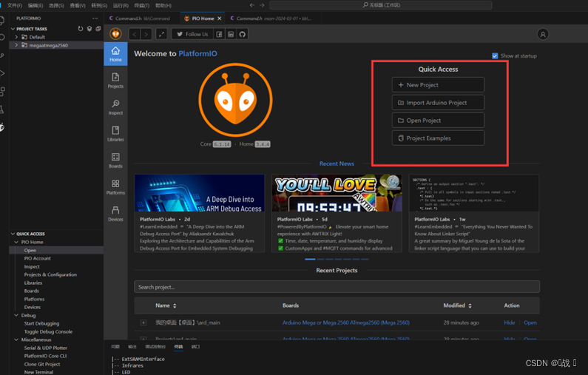Select Clone Git Project tree item
The height and width of the screenshot is (375, 588).
pos(42,364)
